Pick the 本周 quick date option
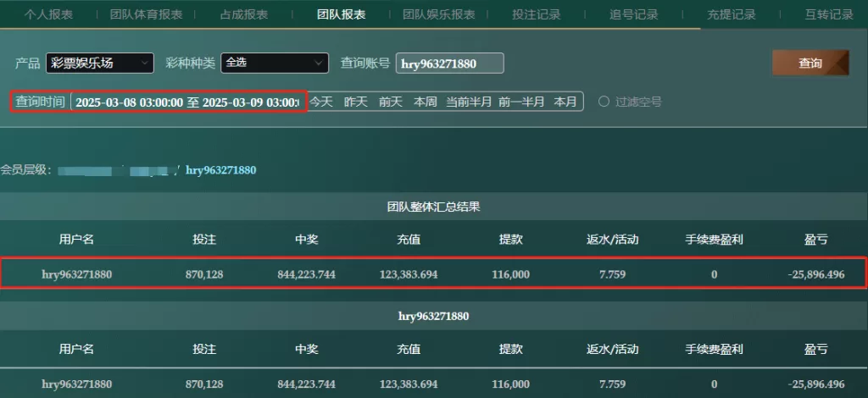Viewport: 868px width, 398px height. [x=425, y=102]
